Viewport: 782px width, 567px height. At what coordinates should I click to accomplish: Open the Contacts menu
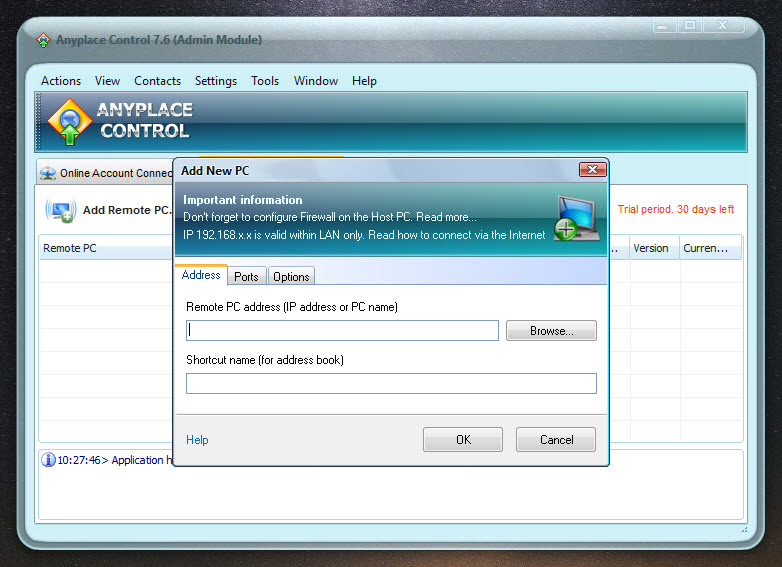pyautogui.click(x=158, y=81)
